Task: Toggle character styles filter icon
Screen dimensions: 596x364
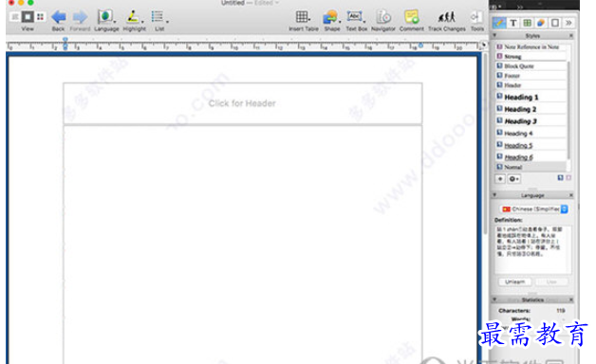Action: tap(568, 177)
